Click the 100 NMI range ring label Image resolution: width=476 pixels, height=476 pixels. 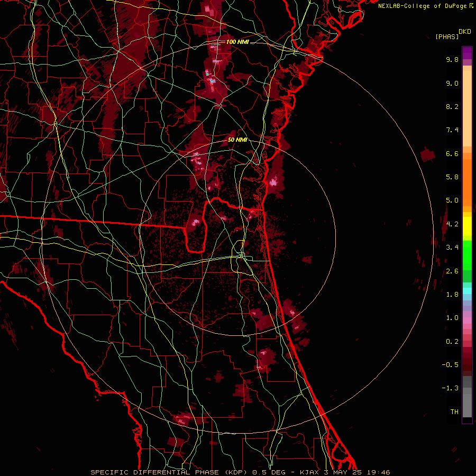click(237, 42)
